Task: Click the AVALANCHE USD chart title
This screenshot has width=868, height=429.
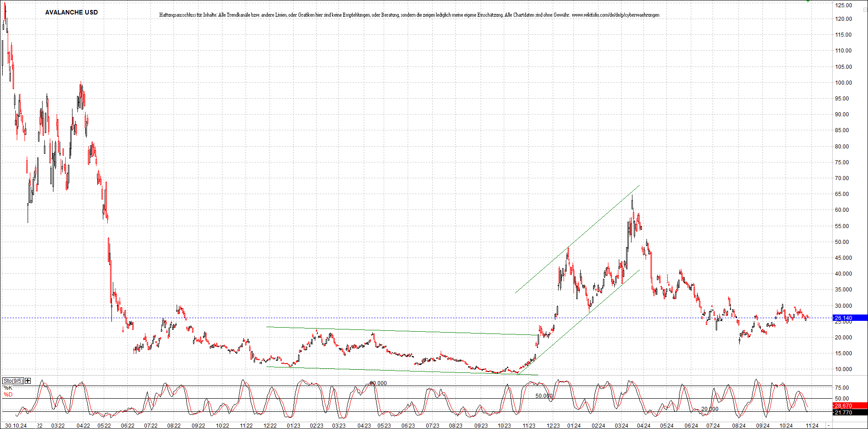Action: click(72, 12)
